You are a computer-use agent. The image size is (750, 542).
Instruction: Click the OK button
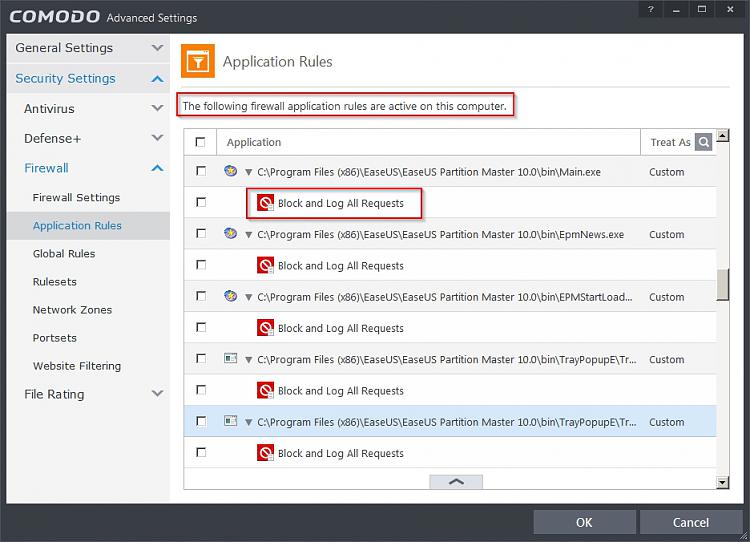pyautogui.click(x=584, y=522)
